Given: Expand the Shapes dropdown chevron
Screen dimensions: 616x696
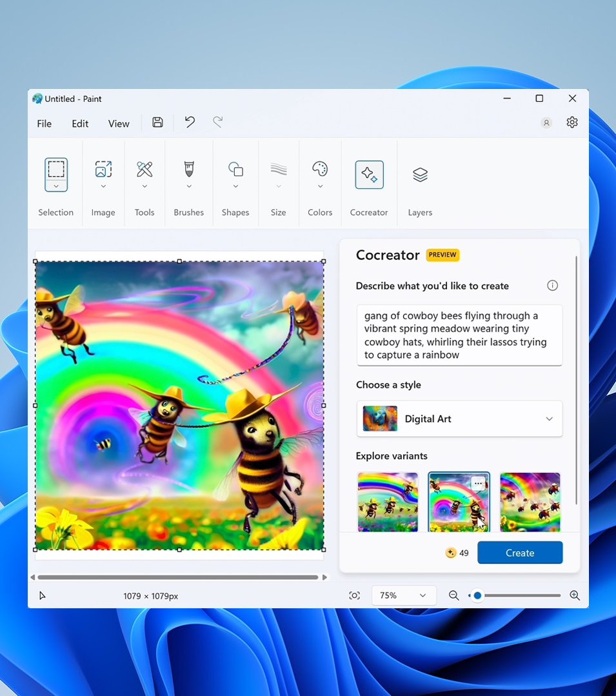Looking at the screenshot, I should (235, 186).
